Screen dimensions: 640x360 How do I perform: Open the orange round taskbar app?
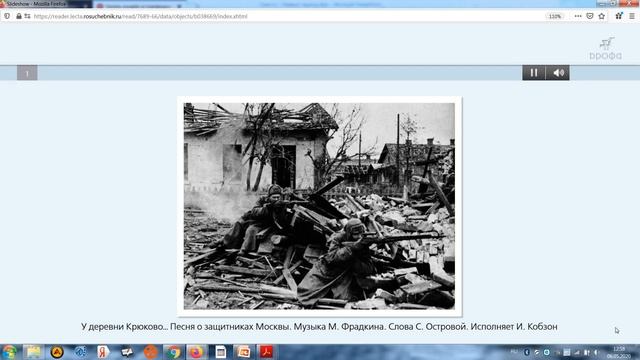150,352
